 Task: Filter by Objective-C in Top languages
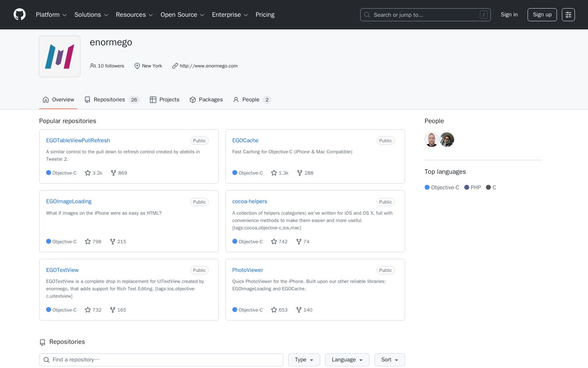pyautogui.click(x=442, y=187)
